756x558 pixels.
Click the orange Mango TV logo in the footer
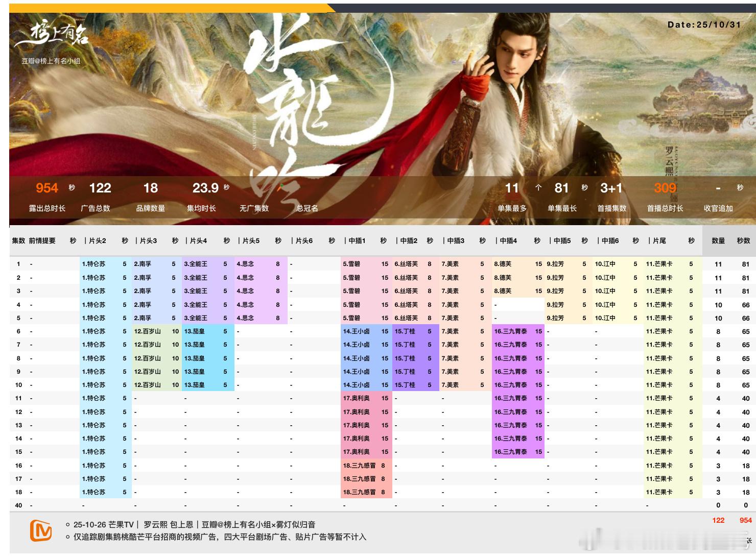pos(41,531)
